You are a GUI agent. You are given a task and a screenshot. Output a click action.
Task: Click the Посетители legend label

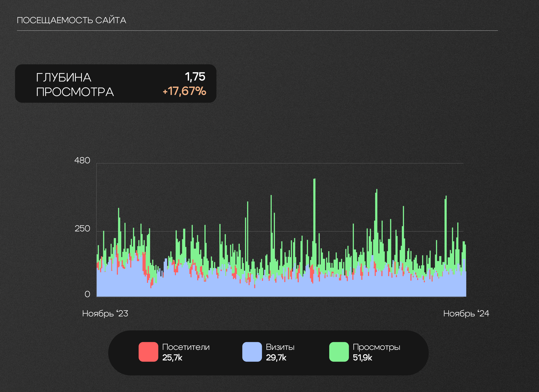click(186, 347)
